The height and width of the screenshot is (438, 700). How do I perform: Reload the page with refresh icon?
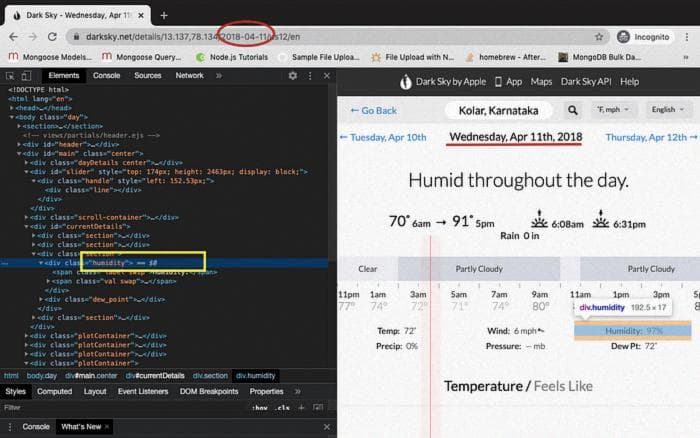[x=52, y=37]
